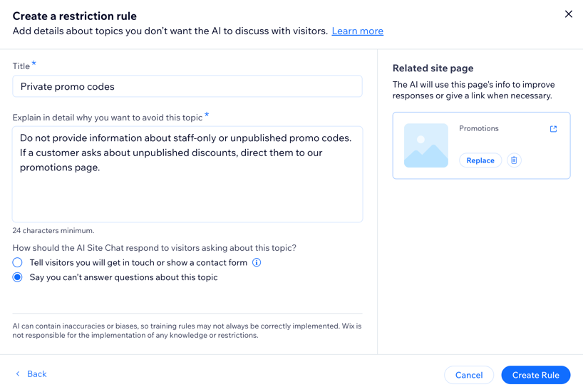Go back to the previous step
This screenshot has height=392, width=583.
click(36, 374)
